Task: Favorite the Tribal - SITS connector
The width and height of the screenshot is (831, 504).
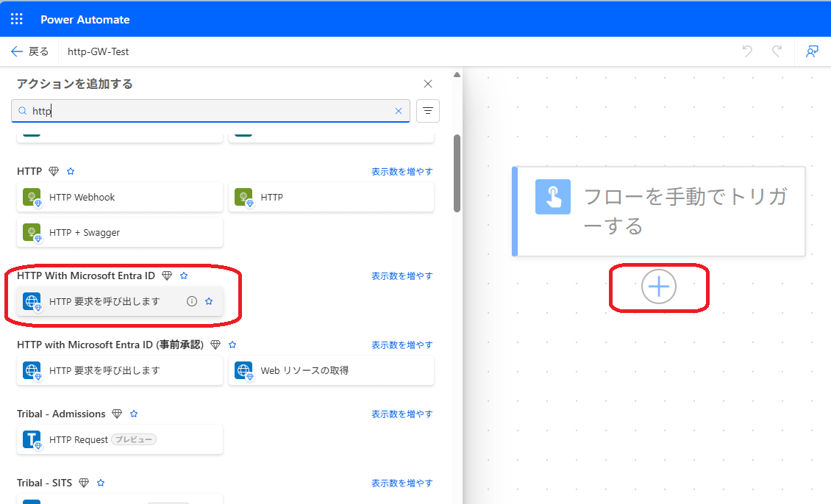Action: click(x=101, y=483)
